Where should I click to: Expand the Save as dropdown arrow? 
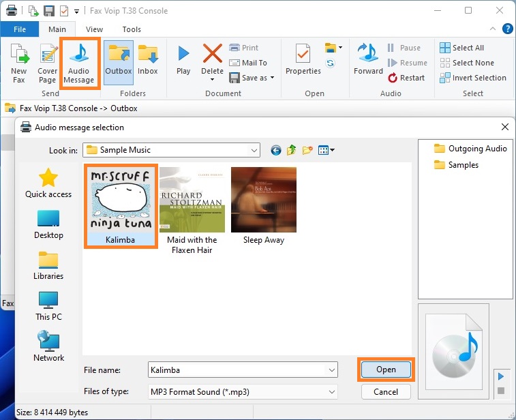point(273,78)
